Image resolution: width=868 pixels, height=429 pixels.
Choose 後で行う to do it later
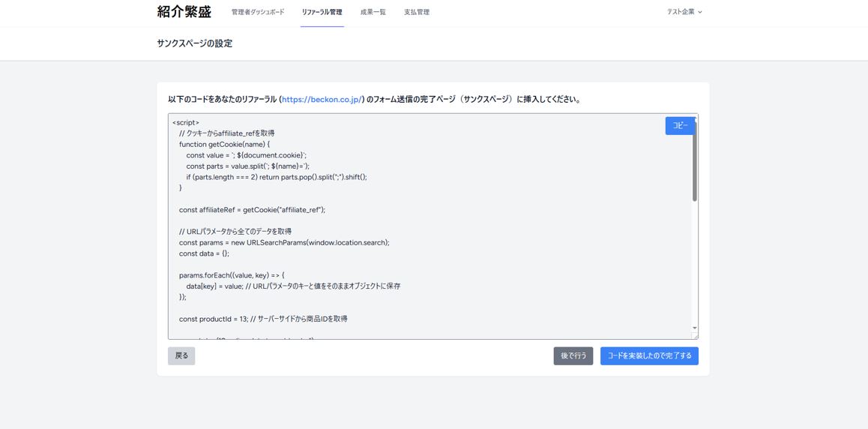point(573,355)
